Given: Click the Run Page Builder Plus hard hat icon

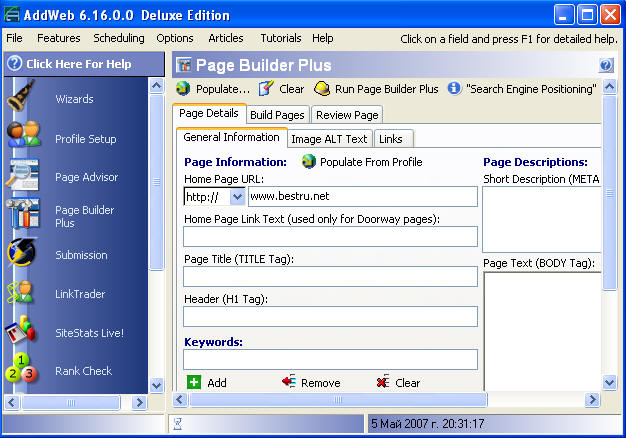Looking at the screenshot, I should pyautogui.click(x=322, y=88).
